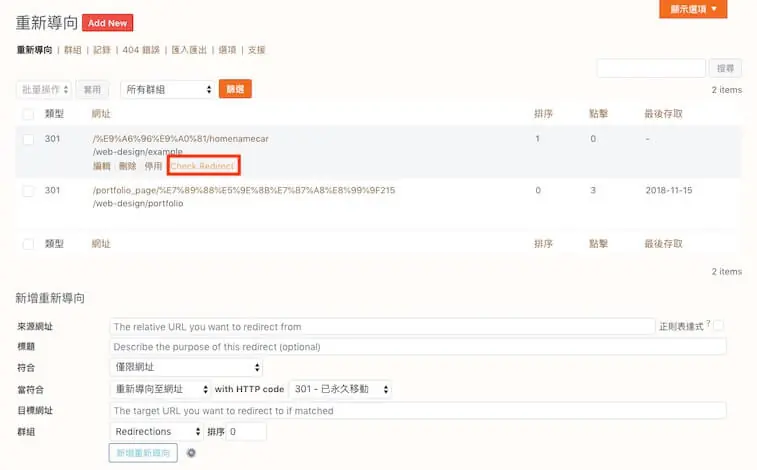Click the red Add New button
This screenshot has height=470, width=757.
(108, 23)
